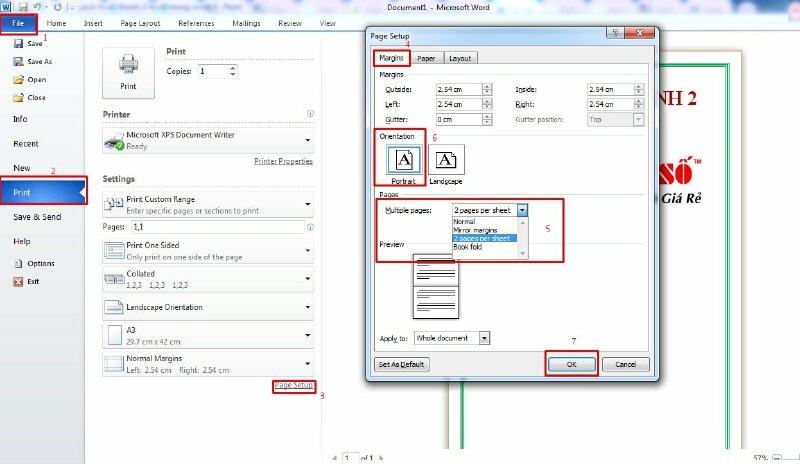Expand the printer selection dropdown
Viewport: 800px width, 464px height.
tap(307, 141)
